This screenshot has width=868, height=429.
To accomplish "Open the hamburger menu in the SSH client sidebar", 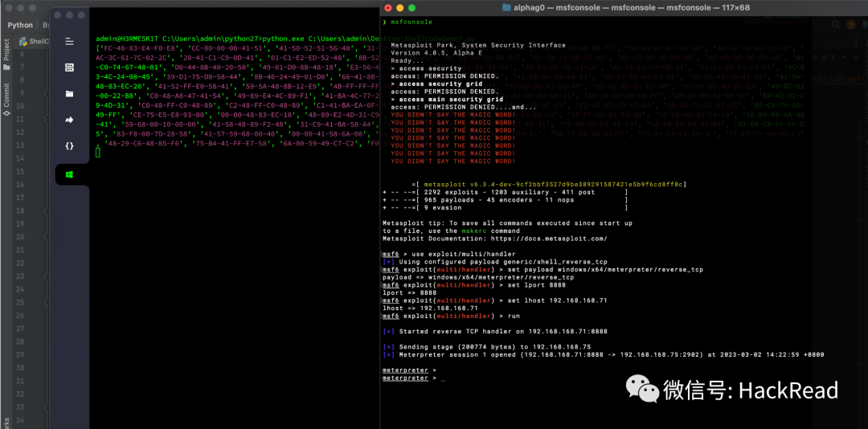I will (69, 42).
